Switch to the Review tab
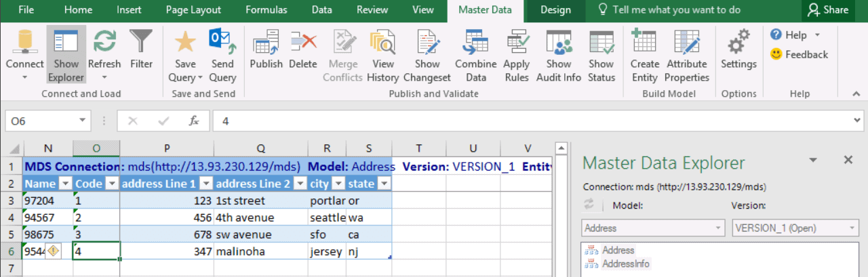Screen dimensions: 868x277 click(372, 10)
